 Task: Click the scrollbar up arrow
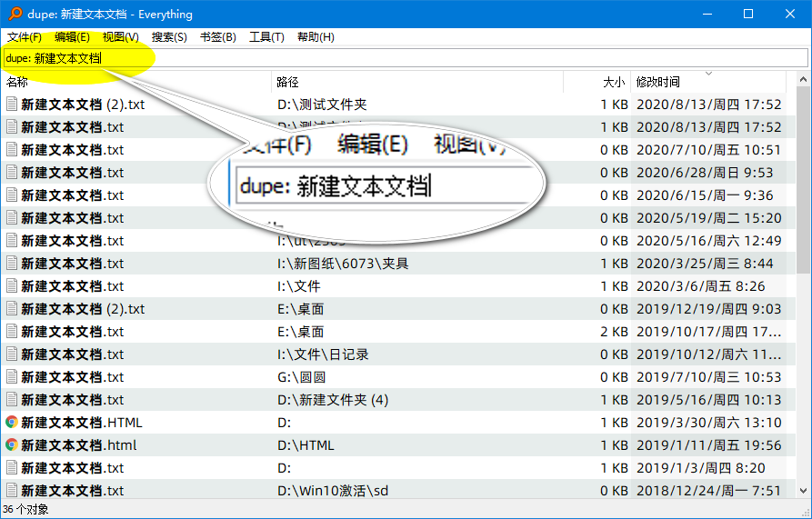point(803,80)
